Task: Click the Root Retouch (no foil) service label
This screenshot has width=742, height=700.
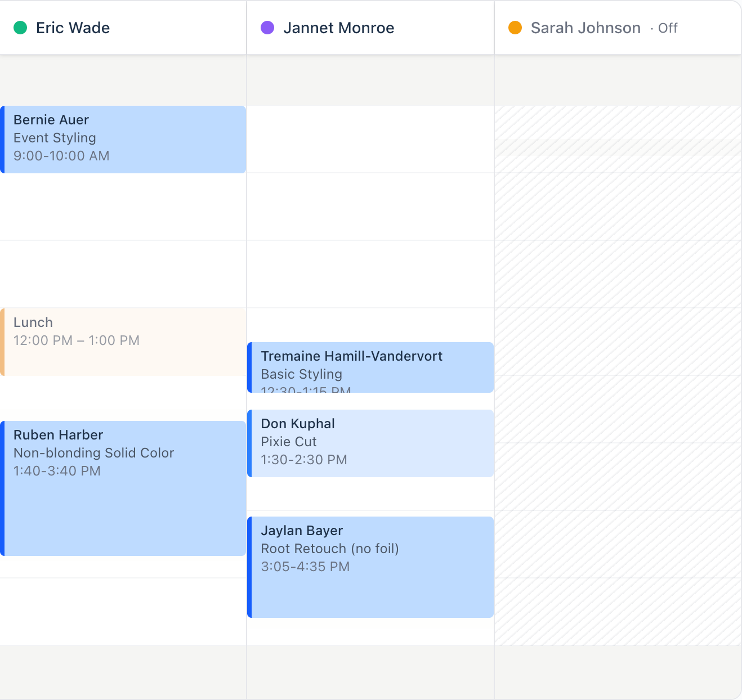Action: [330, 549]
